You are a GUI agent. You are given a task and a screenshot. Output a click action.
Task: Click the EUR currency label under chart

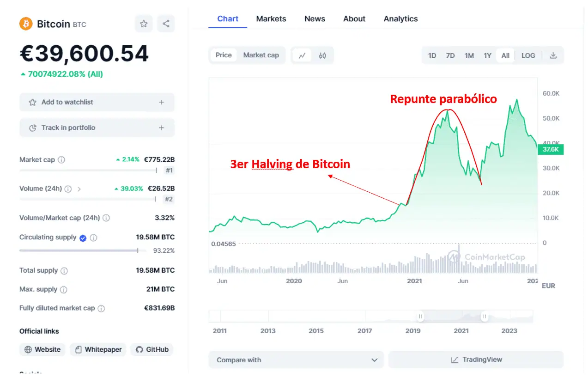coord(548,286)
